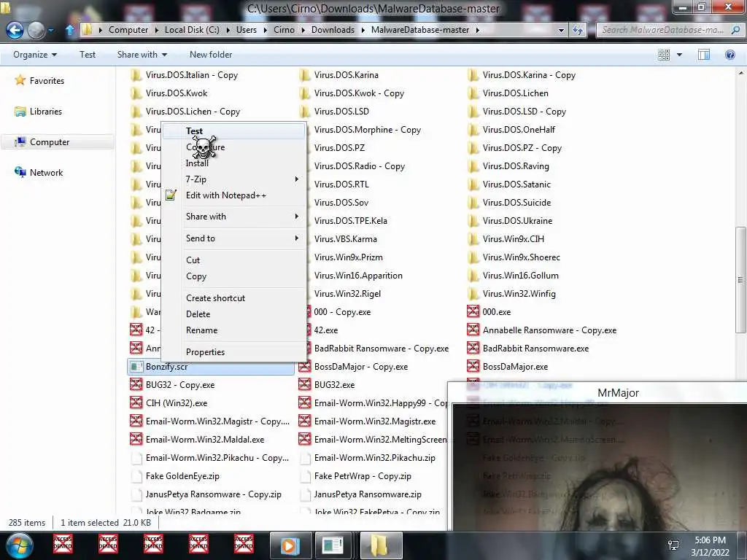Expand the recent pages dropdown arrow
Image resolution: width=747 pixels, height=560 pixels.
[51, 30]
